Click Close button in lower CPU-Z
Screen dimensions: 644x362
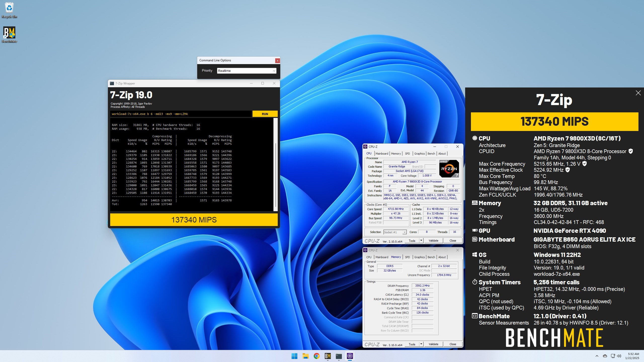click(453, 344)
